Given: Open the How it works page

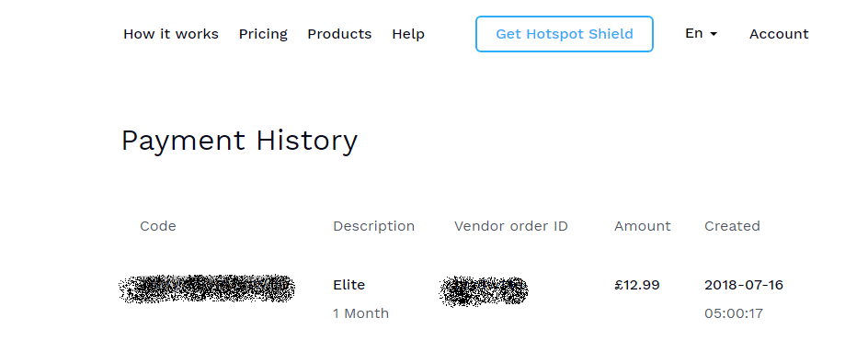Looking at the screenshot, I should [x=170, y=34].
